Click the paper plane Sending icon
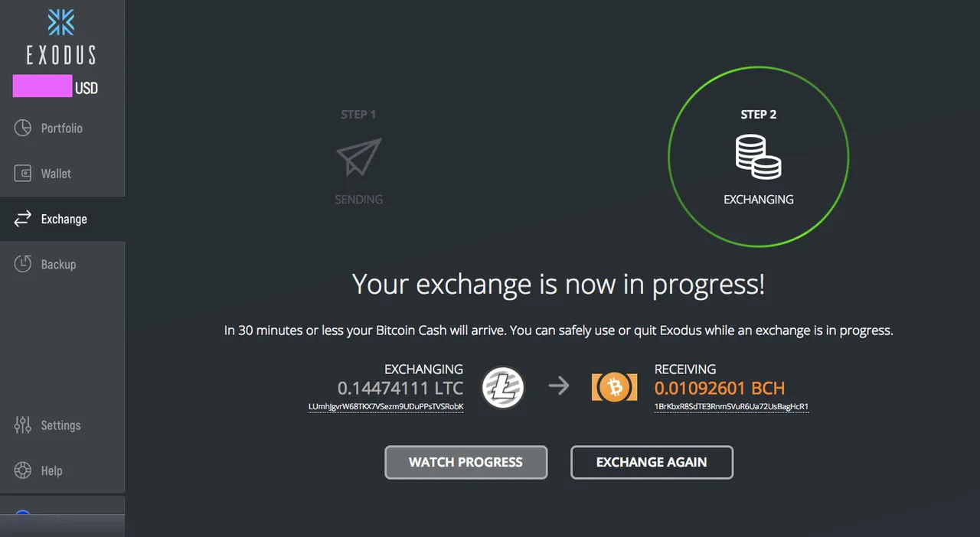Image resolution: width=980 pixels, height=537 pixels. [x=359, y=157]
